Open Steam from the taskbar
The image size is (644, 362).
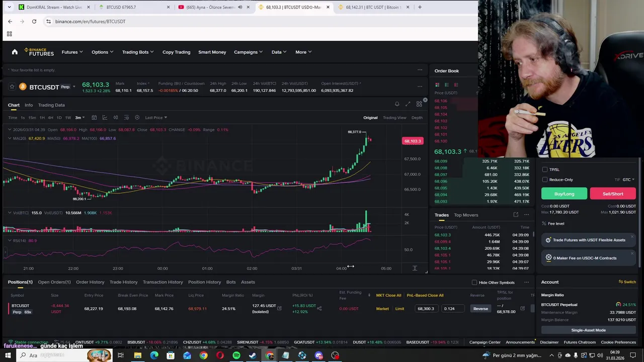point(253,355)
